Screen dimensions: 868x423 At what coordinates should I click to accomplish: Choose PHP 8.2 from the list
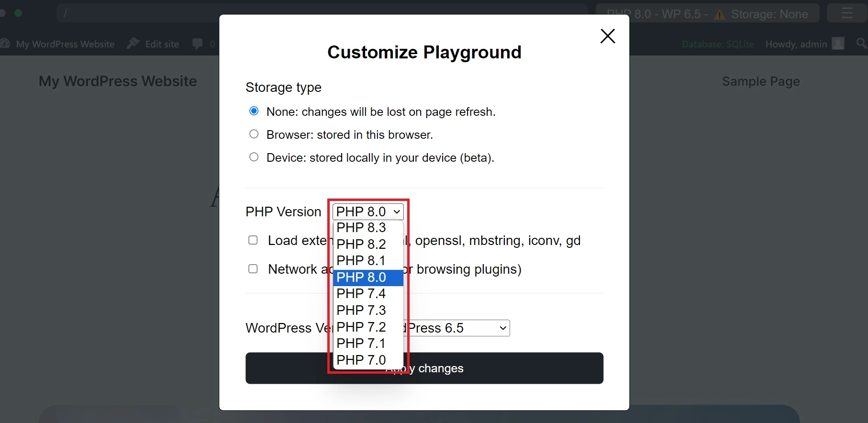tap(368, 244)
